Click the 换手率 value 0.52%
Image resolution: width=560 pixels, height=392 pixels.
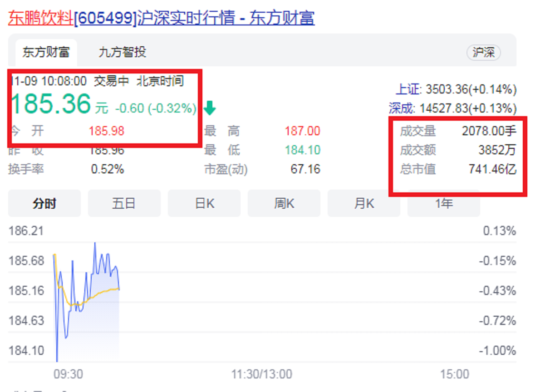[x=108, y=169]
